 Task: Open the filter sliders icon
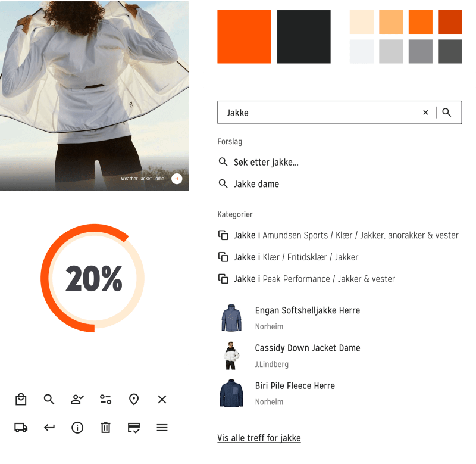coord(106,399)
